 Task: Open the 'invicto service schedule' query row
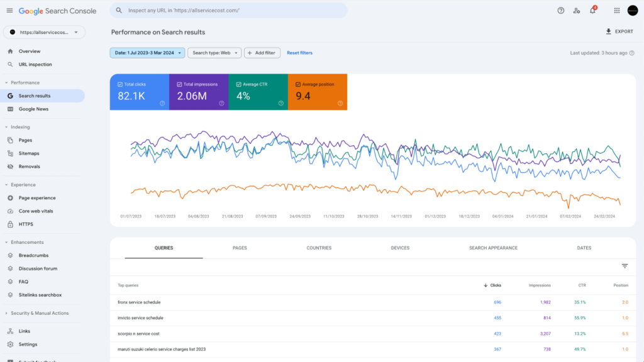pyautogui.click(x=372, y=318)
